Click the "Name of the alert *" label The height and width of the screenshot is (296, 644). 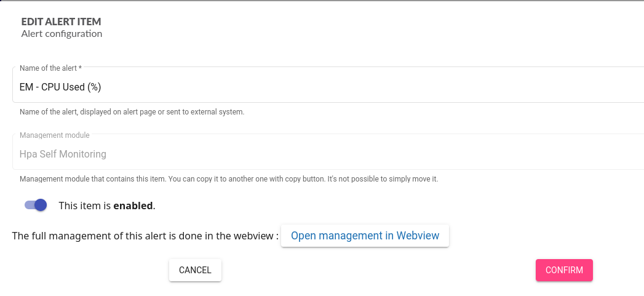pos(50,68)
